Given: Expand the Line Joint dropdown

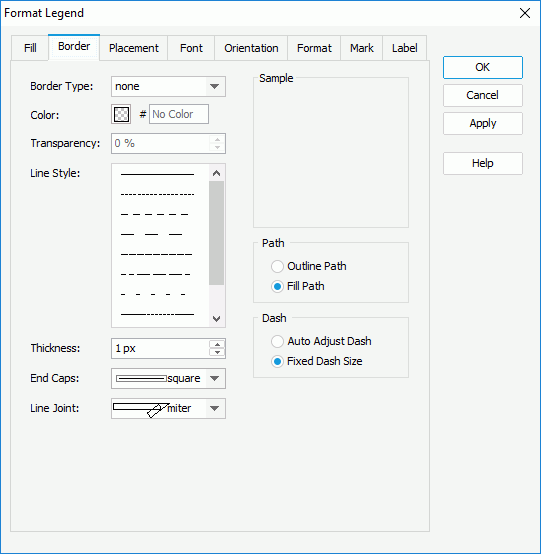Looking at the screenshot, I should click(214, 408).
